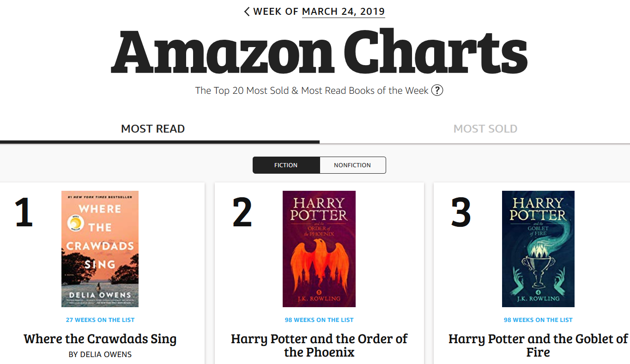Screen dimensions: 630x364
Task: Go to previous week using left chevron
Action: pos(247,12)
